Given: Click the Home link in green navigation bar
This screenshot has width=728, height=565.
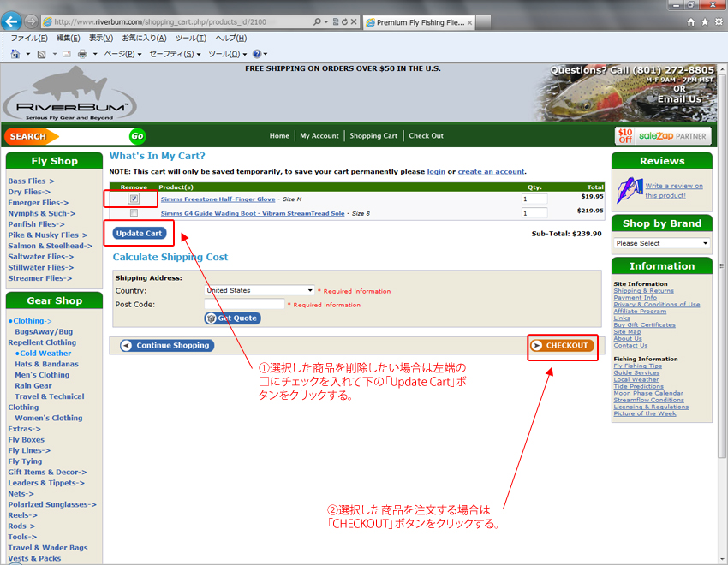Looking at the screenshot, I should (279, 136).
